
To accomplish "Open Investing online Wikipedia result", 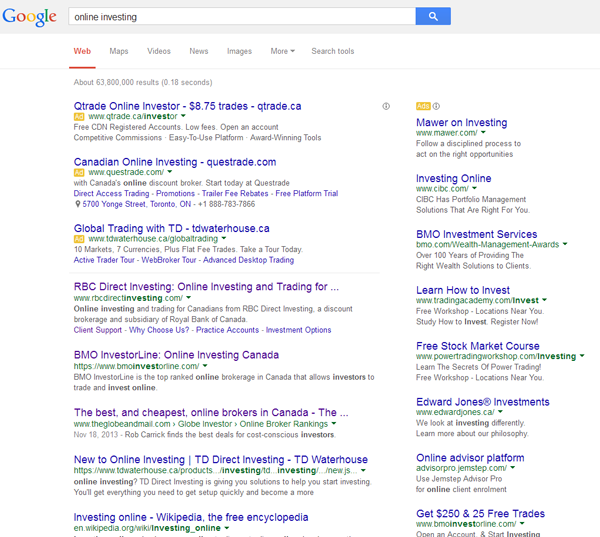I will 191,517.
